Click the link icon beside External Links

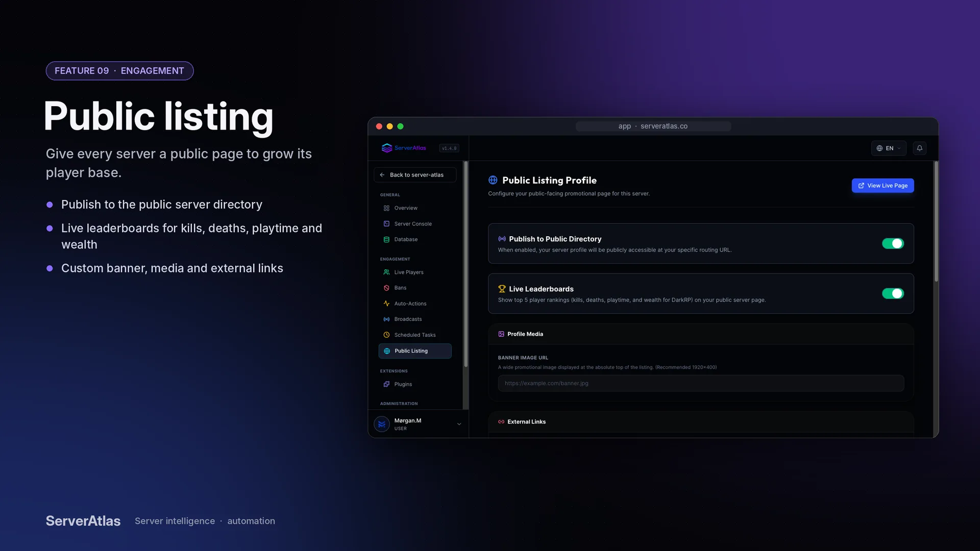pyautogui.click(x=501, y=422)
